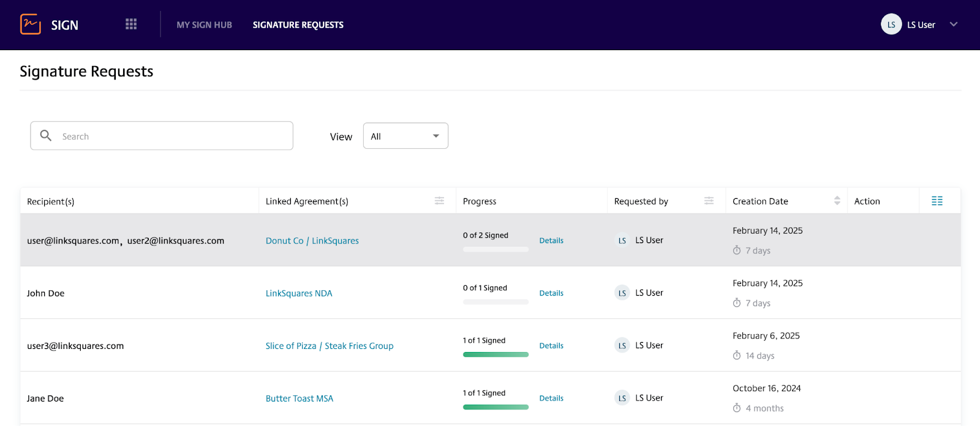980x426 pixels.
Task: View Details for LinkSquares NDA request
Action: click(x=551, y=293)
